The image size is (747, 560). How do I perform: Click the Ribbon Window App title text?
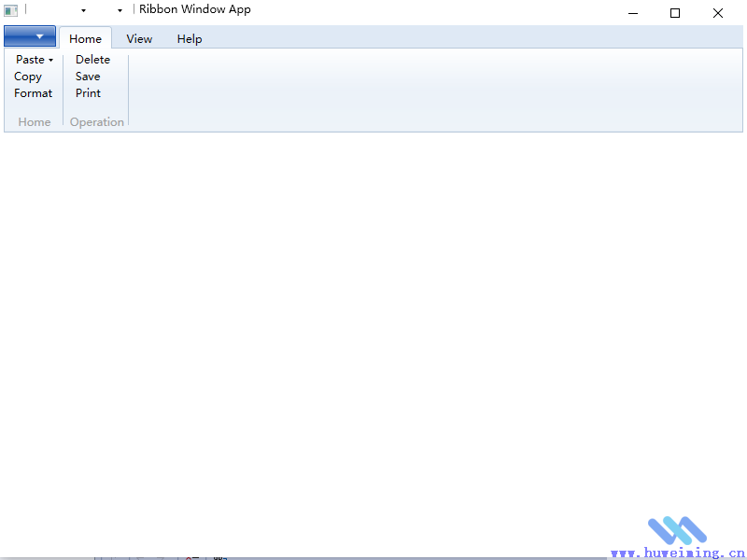pyautogui.click(x=195, y=9)
